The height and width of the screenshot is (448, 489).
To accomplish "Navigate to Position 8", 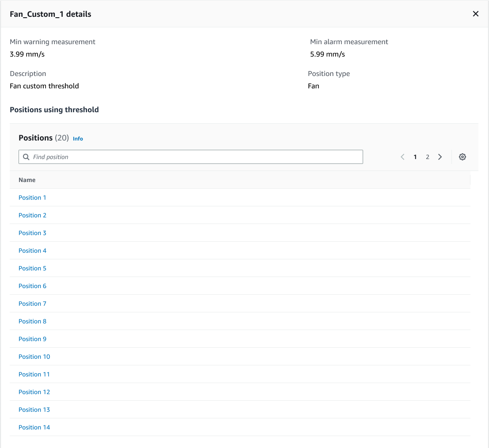I will 32,321.
